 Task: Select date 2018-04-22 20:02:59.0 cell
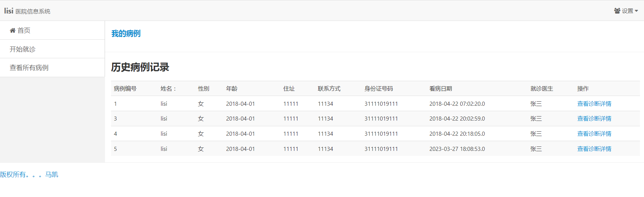click(457, 119)
